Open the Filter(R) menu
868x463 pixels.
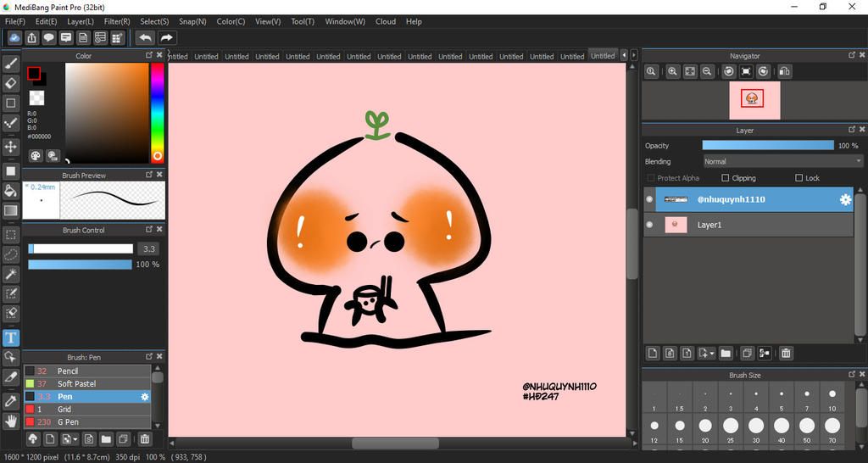(117, 21)
